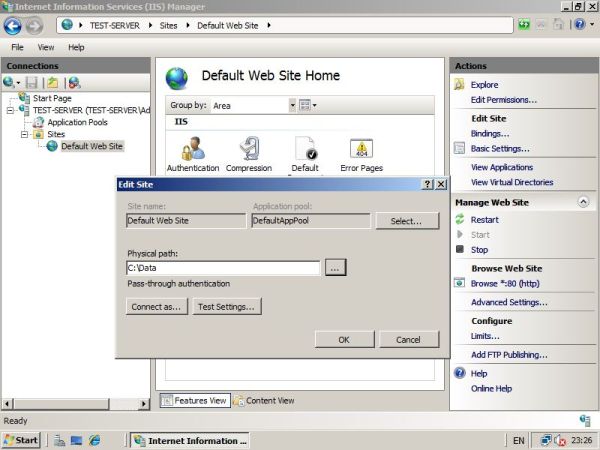Click View Virtual Directories link
Screen dimensions: 600x450
pyautogui.click(x=512, y=182)
